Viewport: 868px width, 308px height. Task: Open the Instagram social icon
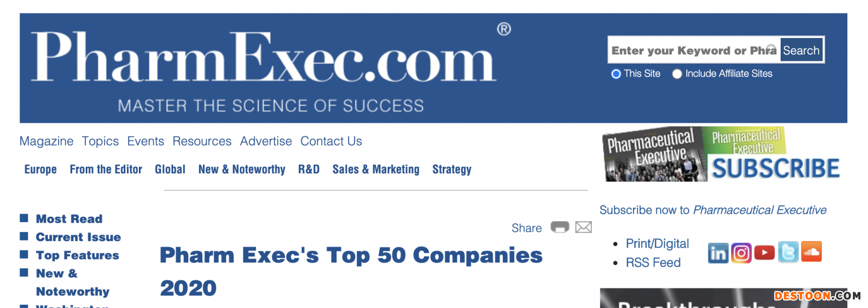click(741, 253)
